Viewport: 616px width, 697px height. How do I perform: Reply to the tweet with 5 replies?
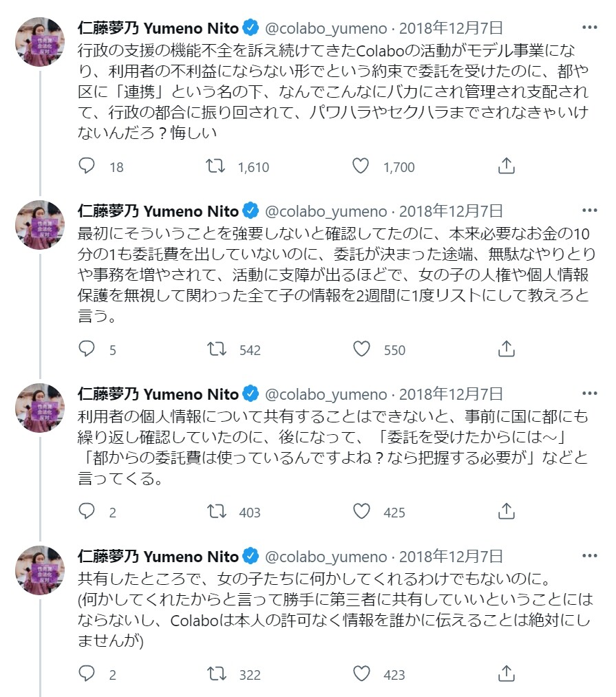pos(87,349)
